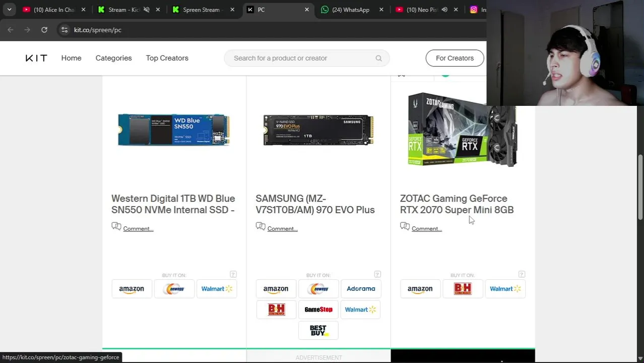
Task: Click audio speaker icon on Neo tab
Action: (444, 10)
